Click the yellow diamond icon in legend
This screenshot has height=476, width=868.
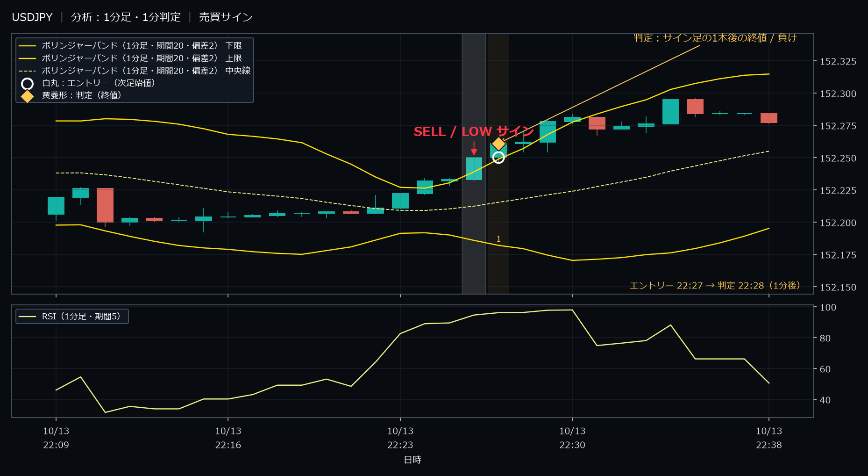(x=27, y=96)
